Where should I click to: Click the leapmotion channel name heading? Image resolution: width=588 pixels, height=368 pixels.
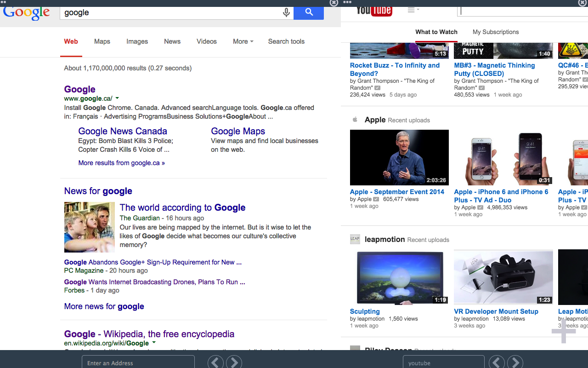(x=385, y=239)
